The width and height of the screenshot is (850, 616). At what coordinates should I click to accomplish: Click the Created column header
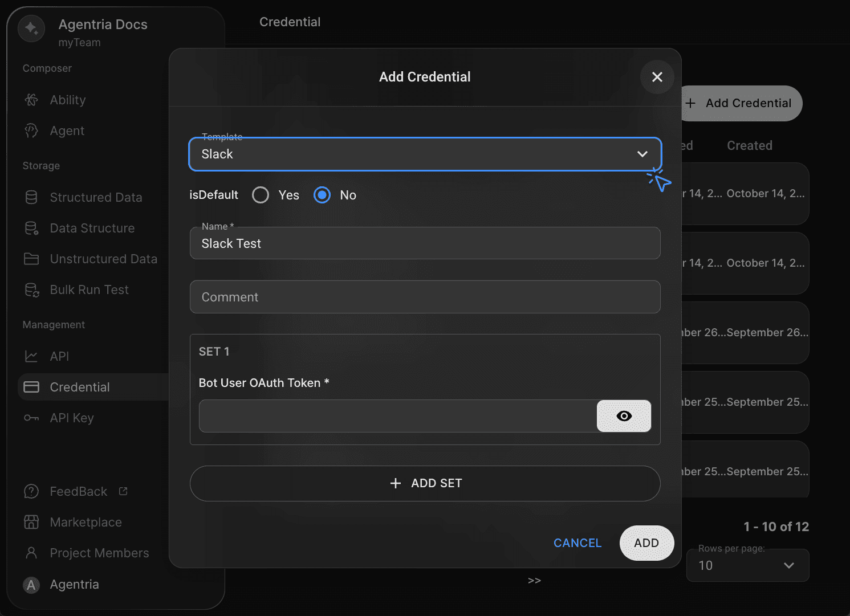coord(750,145)
